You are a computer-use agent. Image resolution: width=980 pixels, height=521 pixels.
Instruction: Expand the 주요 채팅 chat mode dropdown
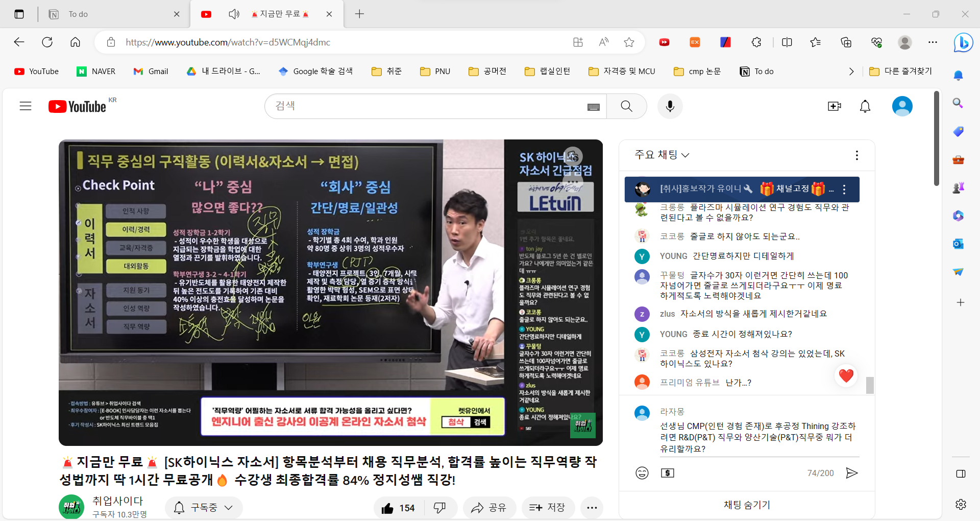tap(661, 155)
